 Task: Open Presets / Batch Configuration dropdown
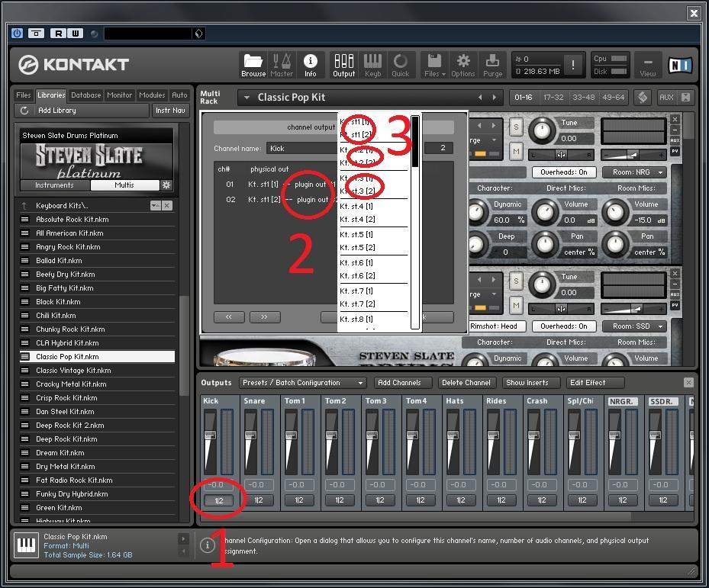pyautogui.click(x=302, y=383)
